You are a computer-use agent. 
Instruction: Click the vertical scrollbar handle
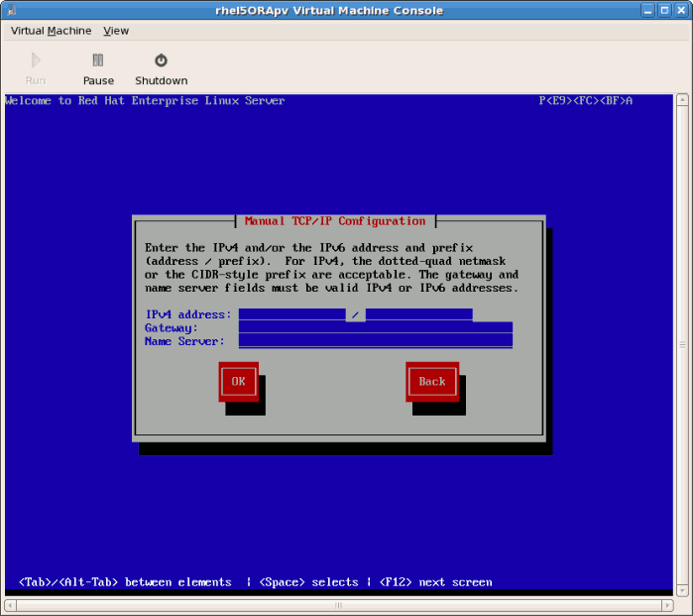click(x=683, y=343)
